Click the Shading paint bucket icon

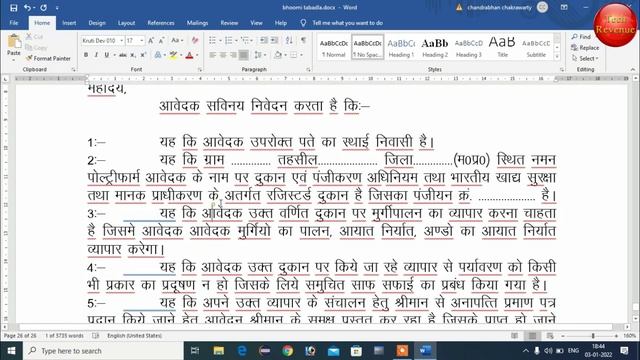278,55
